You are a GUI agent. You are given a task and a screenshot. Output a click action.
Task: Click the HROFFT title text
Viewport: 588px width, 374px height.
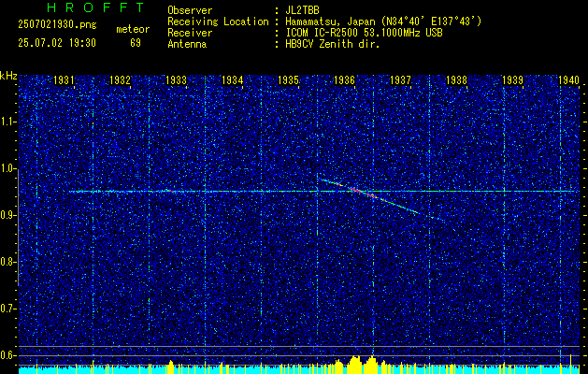(x=96, y=7)
